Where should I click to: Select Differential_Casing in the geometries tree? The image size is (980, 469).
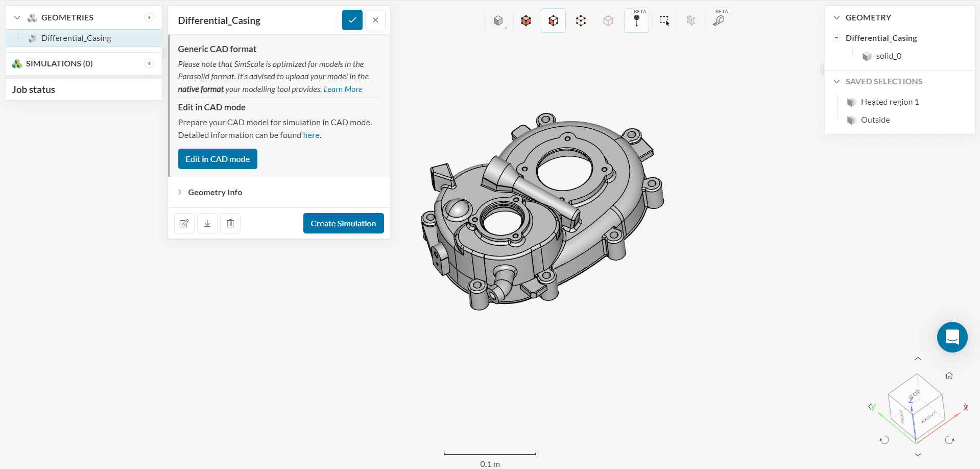[x=76, y=38]
